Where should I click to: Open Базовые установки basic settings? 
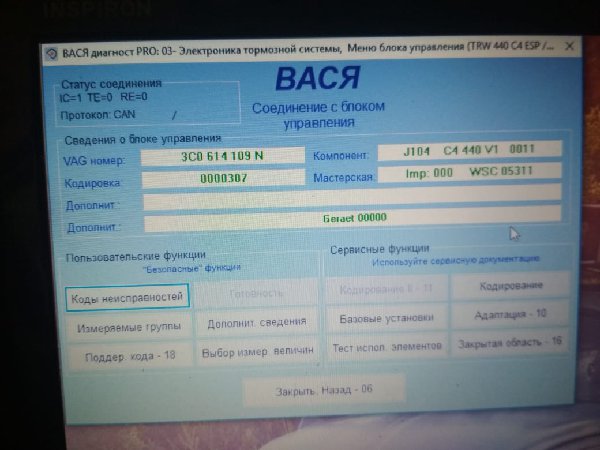click(x=386, y=318)
